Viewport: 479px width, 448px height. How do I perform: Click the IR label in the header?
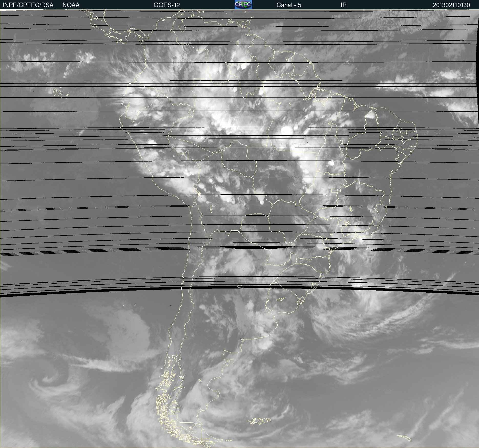click(x=343, y=5)
